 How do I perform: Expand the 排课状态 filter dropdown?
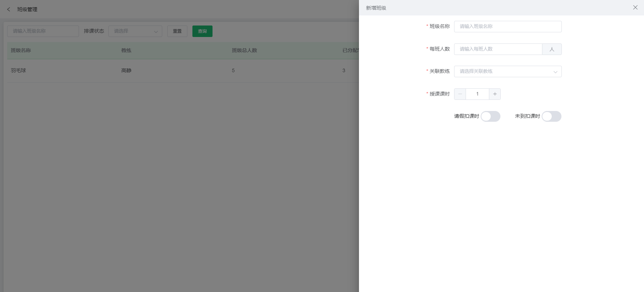pyautogui.click(x=135, y=31)
